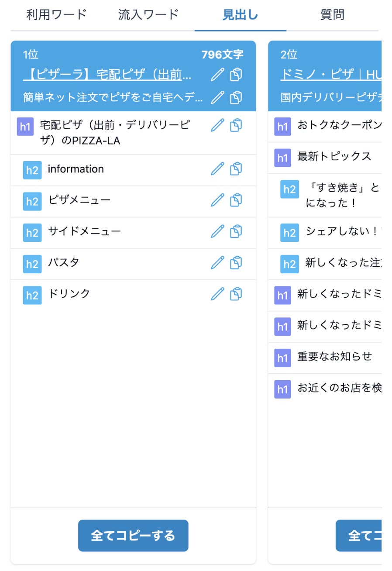Edit the 【ピザーラ】 title with pencil icon
This screenshot has width=392, height=571.
click(217, 75)
